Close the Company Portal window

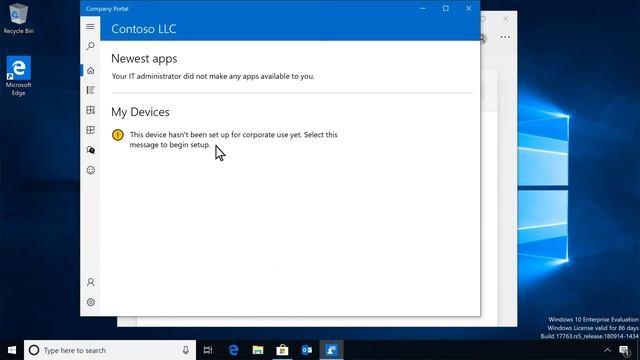(469, 8)
